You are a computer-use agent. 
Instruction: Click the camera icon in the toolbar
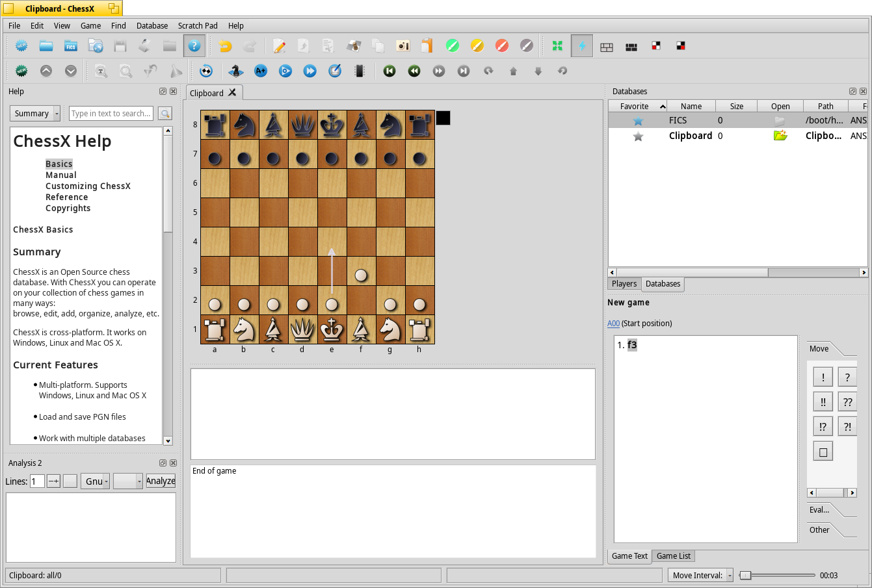pos(403,46)
